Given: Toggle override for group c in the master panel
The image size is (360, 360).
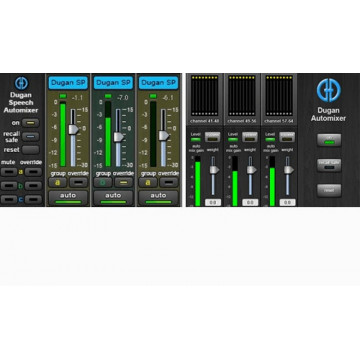Looking at the screenshot, I should 33,199.
